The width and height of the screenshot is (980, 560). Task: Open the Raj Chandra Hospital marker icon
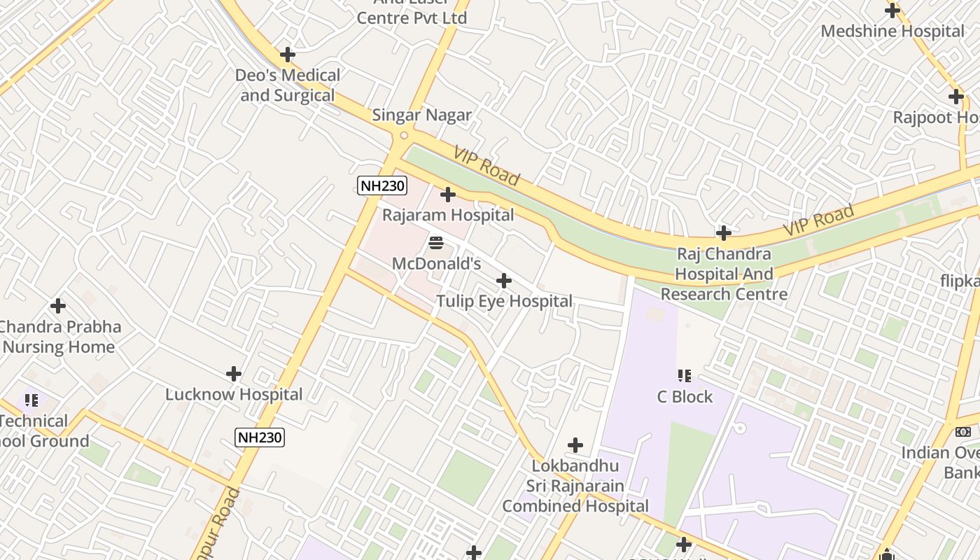click(724, 233)
